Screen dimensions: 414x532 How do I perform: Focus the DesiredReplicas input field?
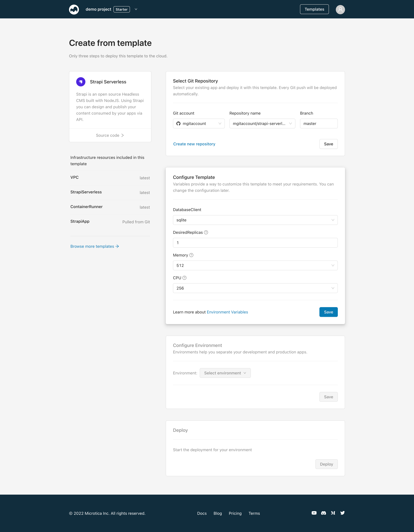pos(255,243)
